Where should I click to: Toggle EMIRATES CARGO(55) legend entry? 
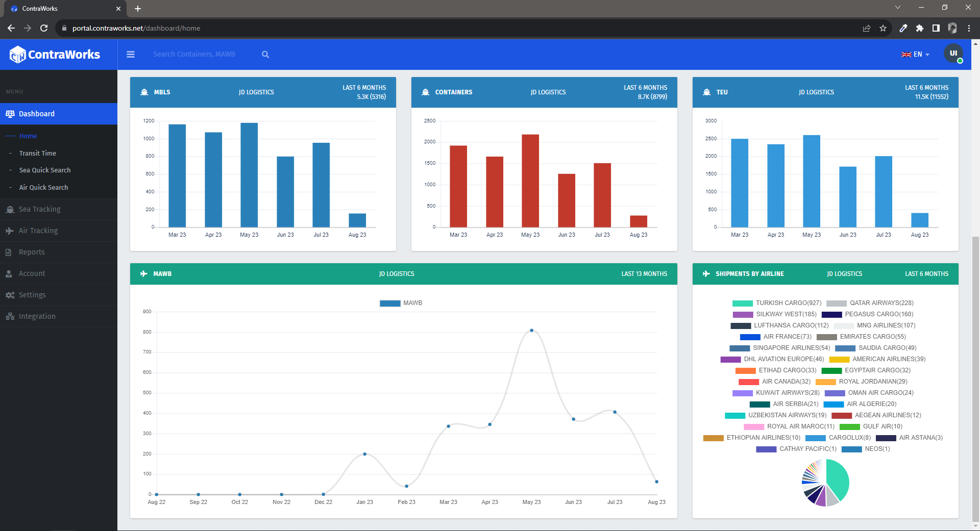862,337
